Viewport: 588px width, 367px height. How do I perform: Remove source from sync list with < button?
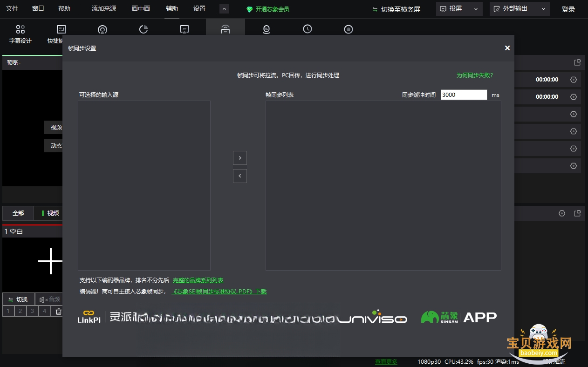pos(240,176)
